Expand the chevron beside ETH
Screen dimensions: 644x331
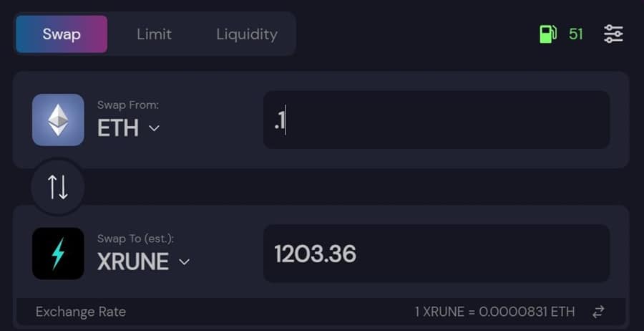(x=154, y=129)
